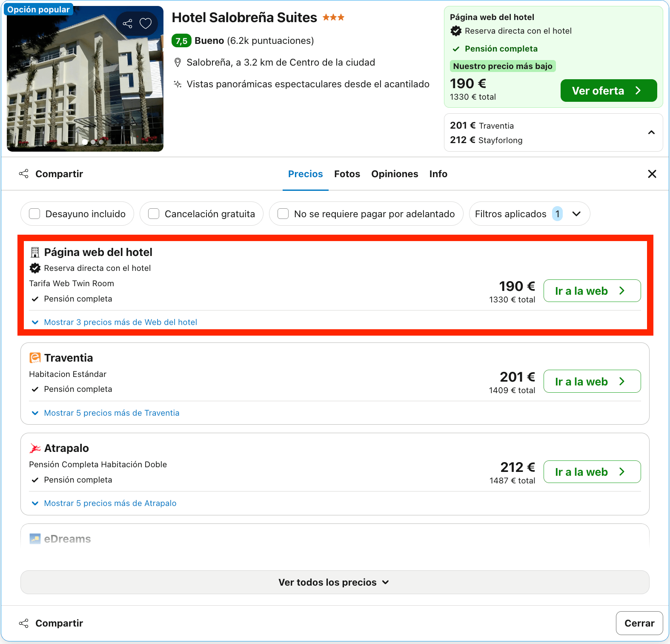The image size is (670, 644).
Task: Click the Bueno (6.2k puntuaciones) text
Action: tap(254, 41)
